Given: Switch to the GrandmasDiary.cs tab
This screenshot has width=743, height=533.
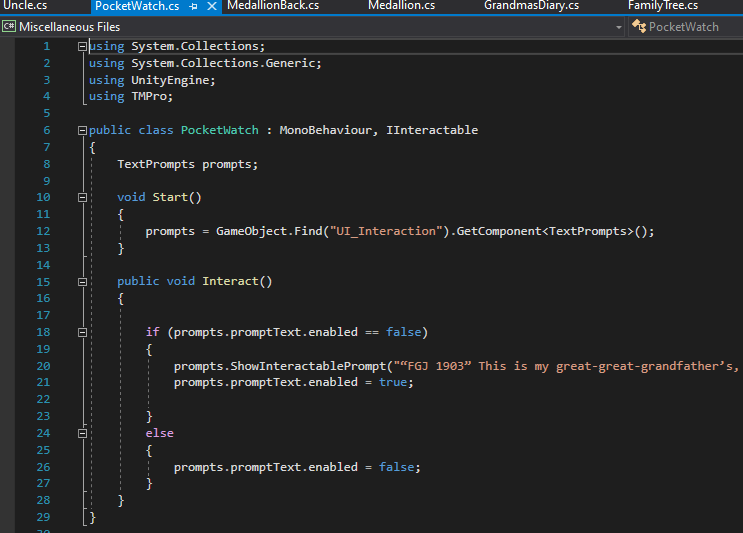Looking at the screenshot, I should click(531, 6).
